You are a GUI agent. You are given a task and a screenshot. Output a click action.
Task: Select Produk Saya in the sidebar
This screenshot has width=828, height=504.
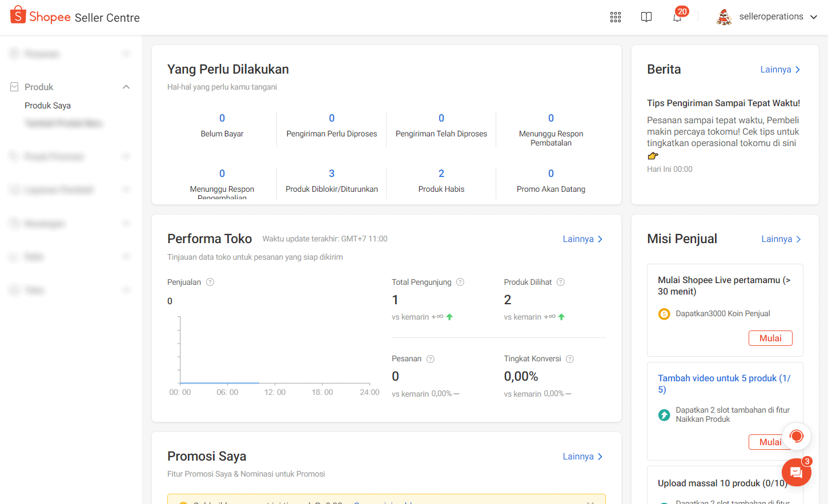pos(47,106)
